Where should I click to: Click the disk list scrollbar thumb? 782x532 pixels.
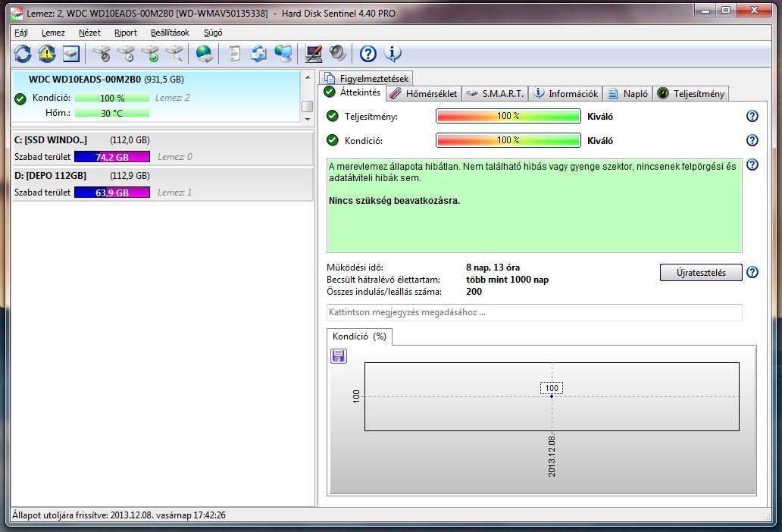click(307, 106)
